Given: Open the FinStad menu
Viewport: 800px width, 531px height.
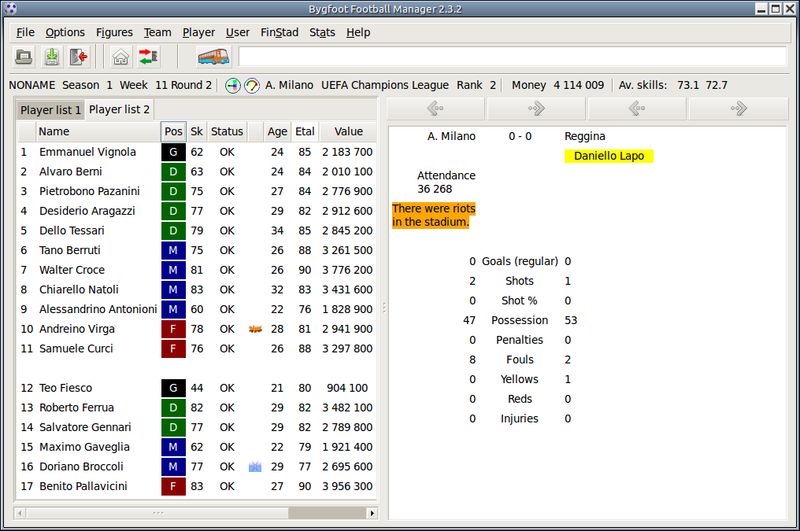Looking at the screenshot, I should 280,33.
